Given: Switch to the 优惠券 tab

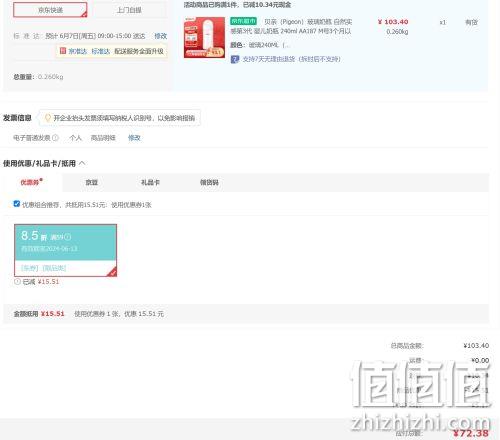Looking at the screenshot, I should [x=31, y=182].
